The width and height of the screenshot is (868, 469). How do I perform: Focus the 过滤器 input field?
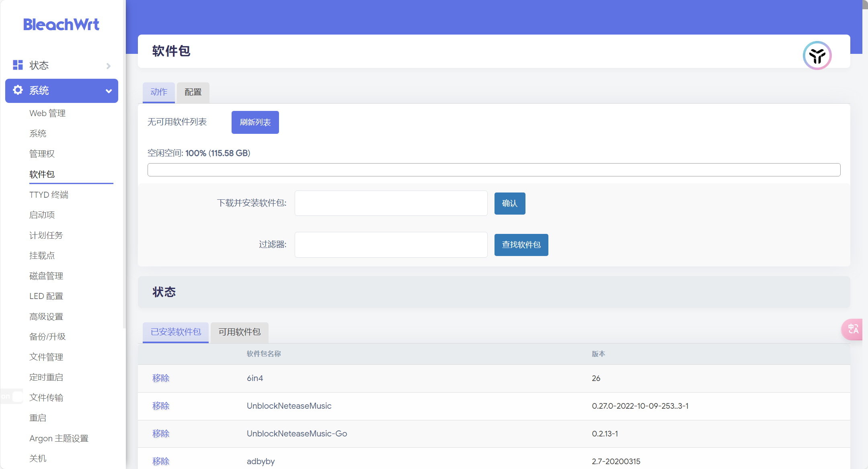[391, 245]
